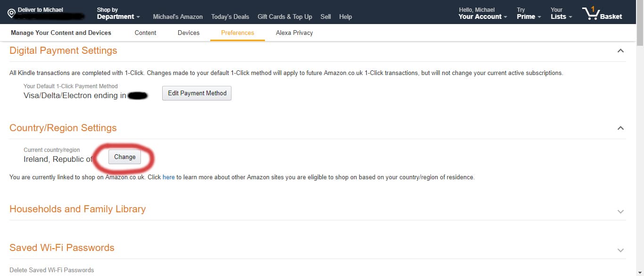
Task: Expand the Households and Family Library section
Action: click(x=620, y=211)
